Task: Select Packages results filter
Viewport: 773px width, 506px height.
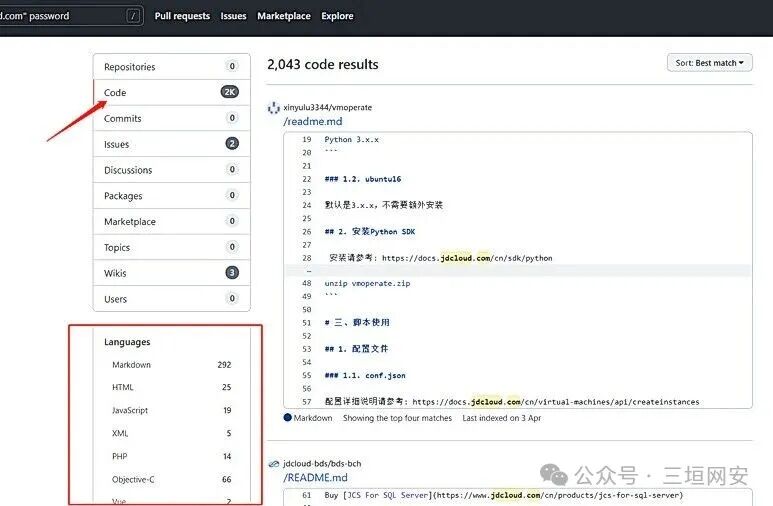Action: pyautogui.click(x=172, y=196)
